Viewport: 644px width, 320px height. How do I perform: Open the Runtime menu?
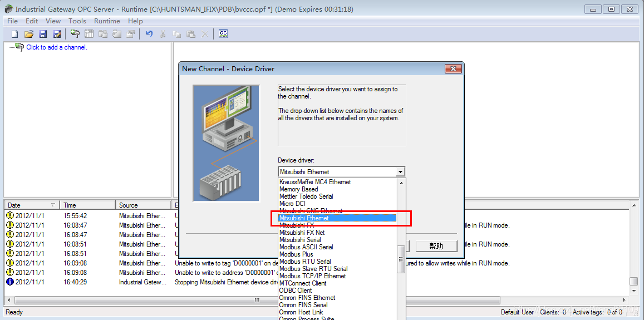click(107, 21)
